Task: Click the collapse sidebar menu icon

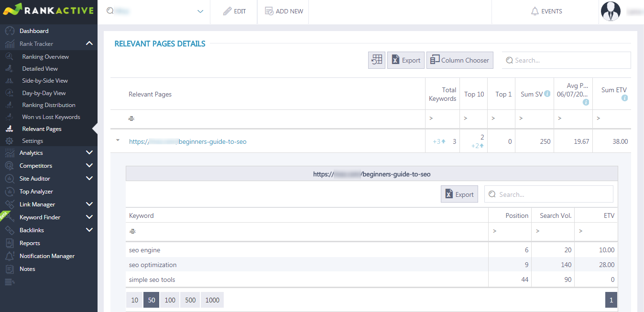Action: coord(10,282)
